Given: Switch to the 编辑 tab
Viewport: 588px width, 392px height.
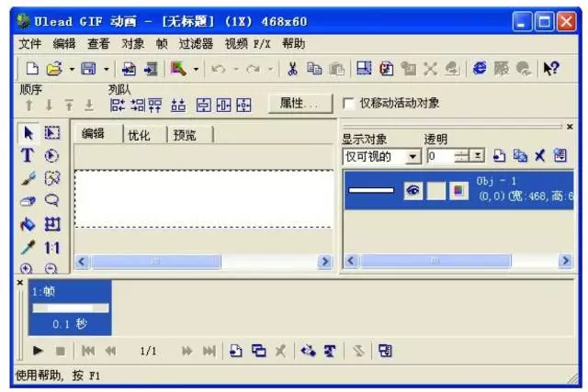Looking at the screenshot, I should 98,134.
